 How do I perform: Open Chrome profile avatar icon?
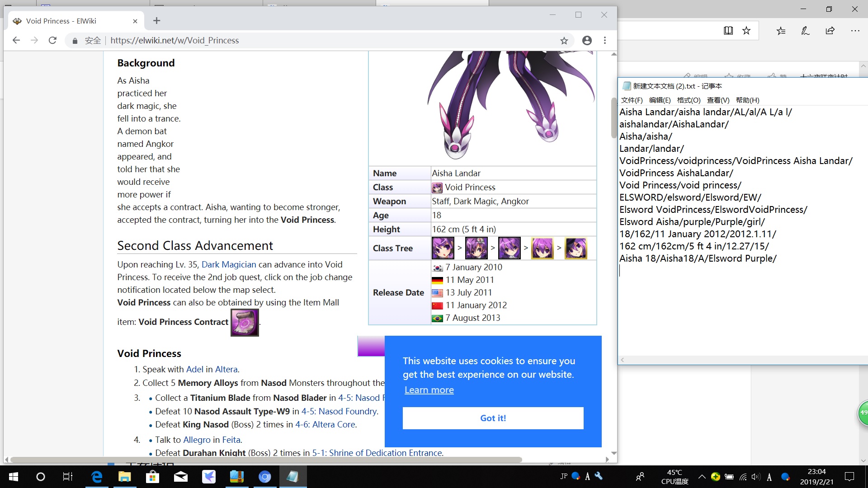coord(587,41)
